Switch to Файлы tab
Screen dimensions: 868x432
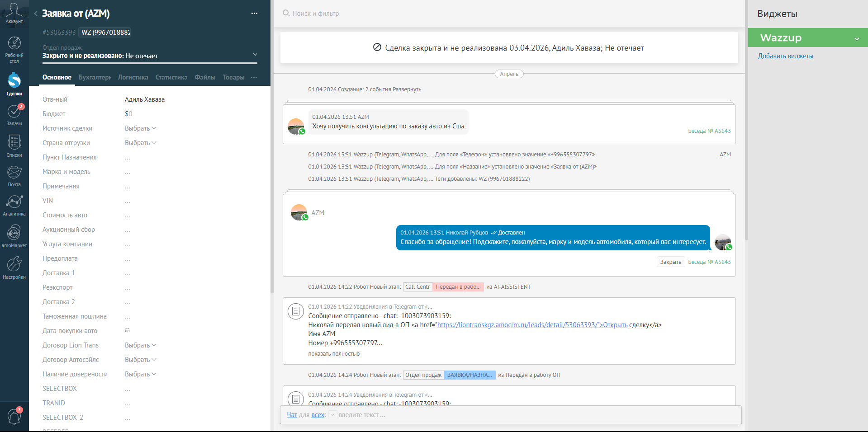pyautogui.click(x=205, y=77)
